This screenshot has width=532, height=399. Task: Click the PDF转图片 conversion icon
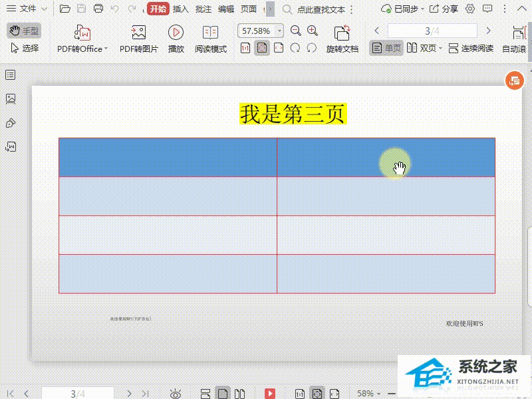point(139,32)
